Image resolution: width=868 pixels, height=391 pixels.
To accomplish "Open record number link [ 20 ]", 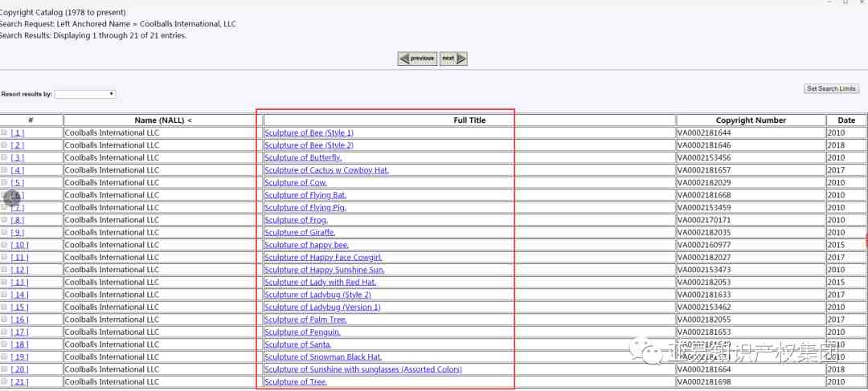I will point(19,369).
